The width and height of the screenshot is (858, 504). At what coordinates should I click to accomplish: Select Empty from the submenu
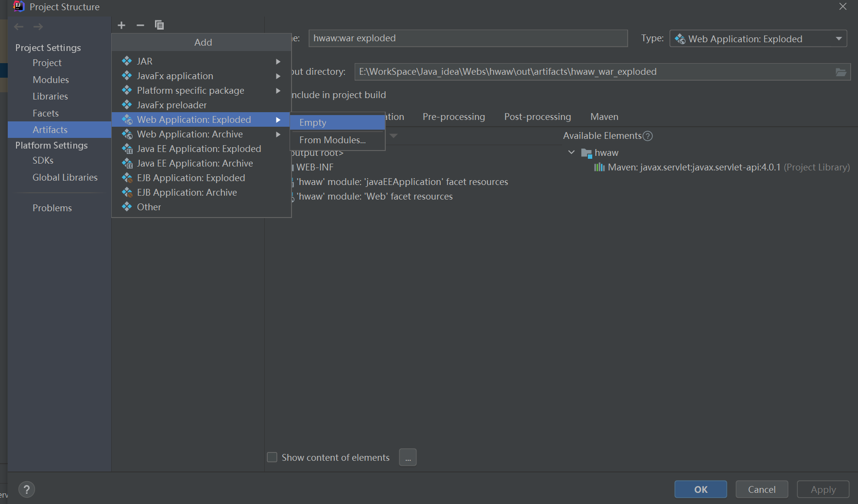click(313, 123)
